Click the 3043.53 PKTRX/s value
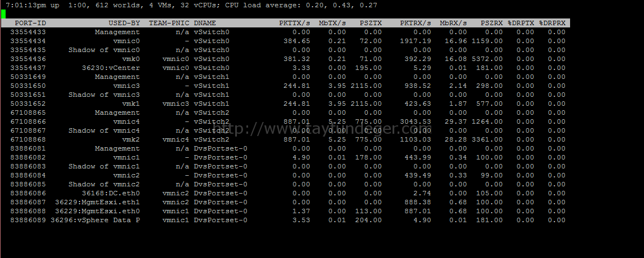Viewport: 644px width, 258px height. click(416, 122)
